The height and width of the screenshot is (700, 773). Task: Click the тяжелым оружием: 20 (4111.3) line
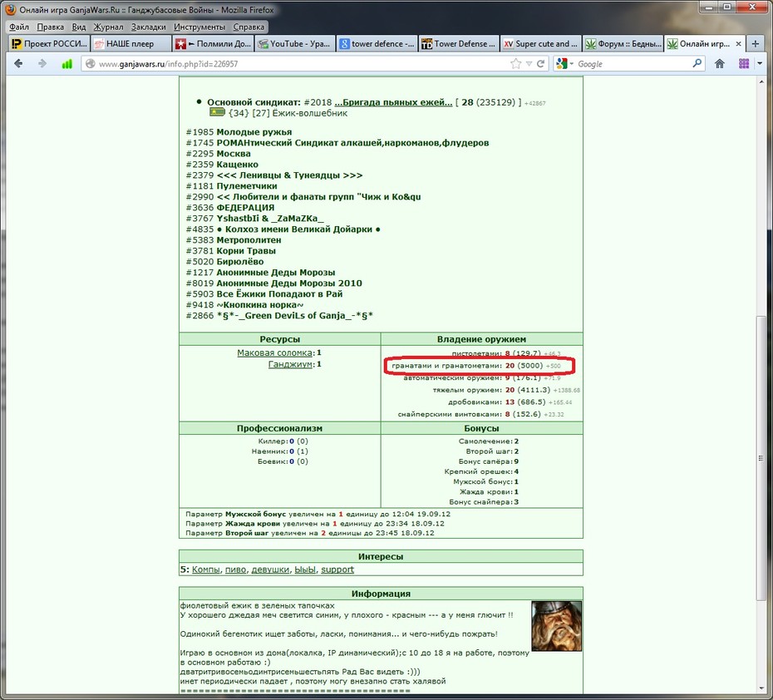click(506, 390)
